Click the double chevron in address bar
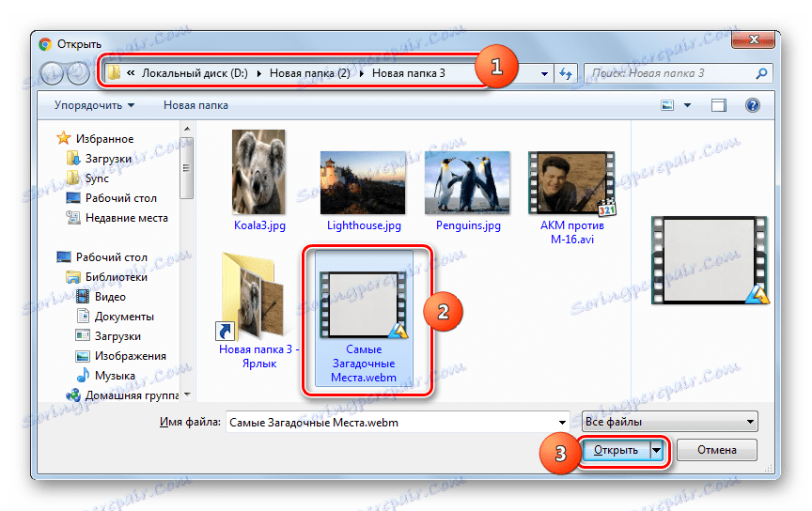Image resolution: width=812 pixels, height=511 pixels. click(131, 73)
